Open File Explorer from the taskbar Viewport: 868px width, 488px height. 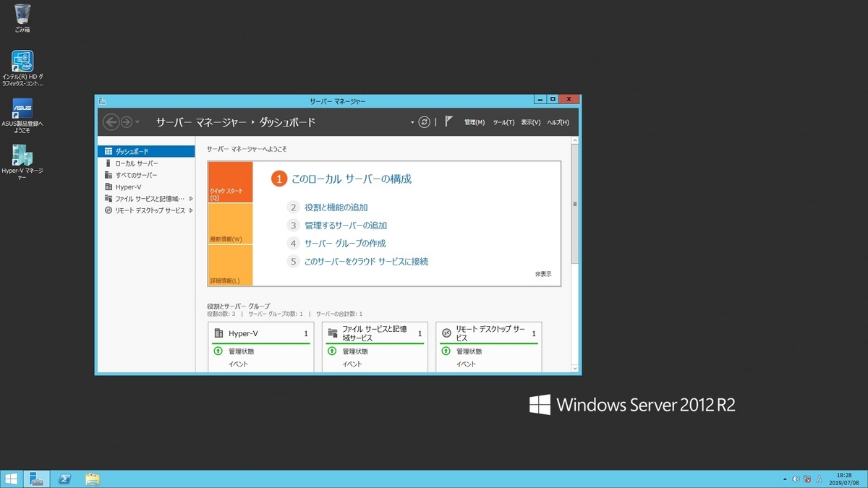pyautogui.click(x=92, y=479)
